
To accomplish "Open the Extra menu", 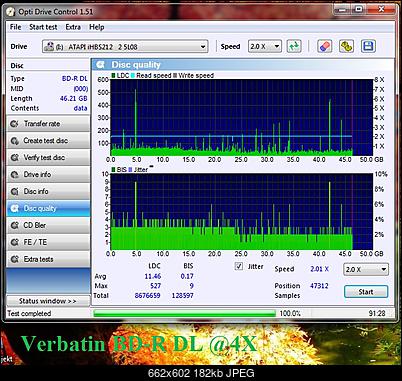I will pos(73,27).
